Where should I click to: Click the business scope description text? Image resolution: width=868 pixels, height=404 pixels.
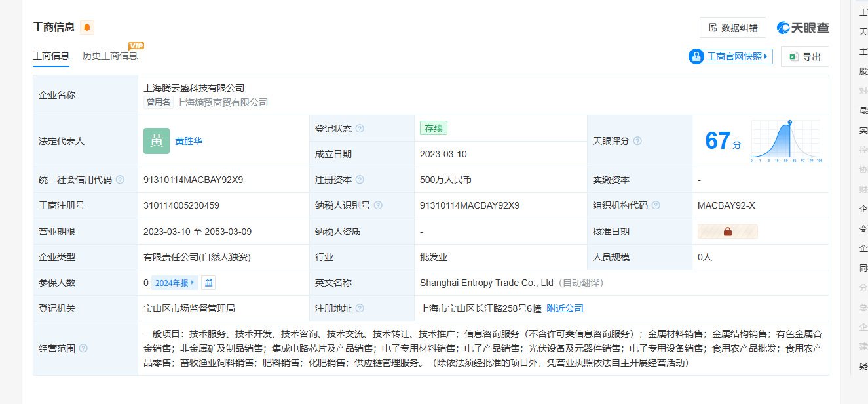483,348
